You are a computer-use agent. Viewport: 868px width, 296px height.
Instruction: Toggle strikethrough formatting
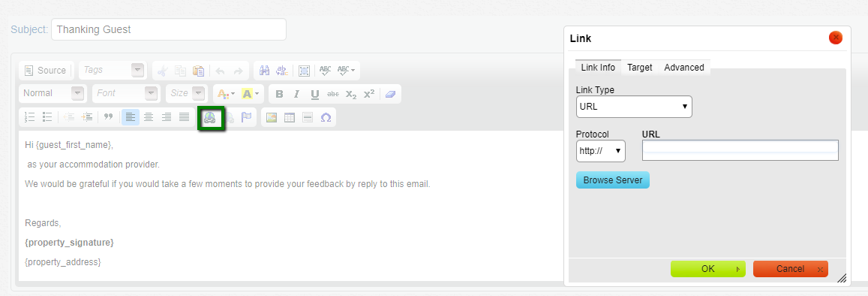pos(332,94)
